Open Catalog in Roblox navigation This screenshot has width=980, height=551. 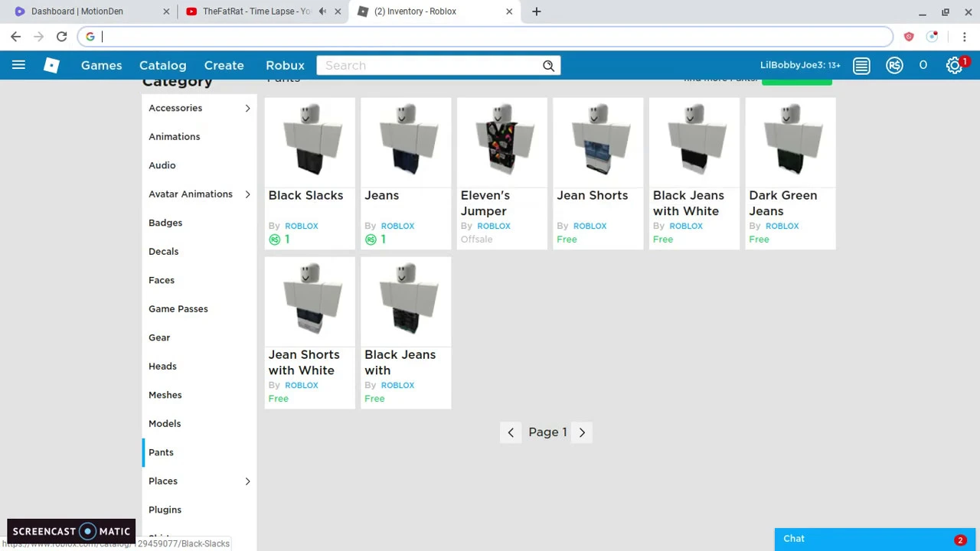[162, 66]
